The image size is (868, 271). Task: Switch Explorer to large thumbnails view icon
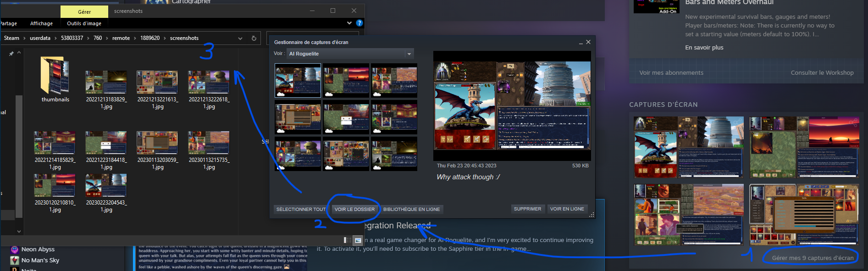pos(358,240)
